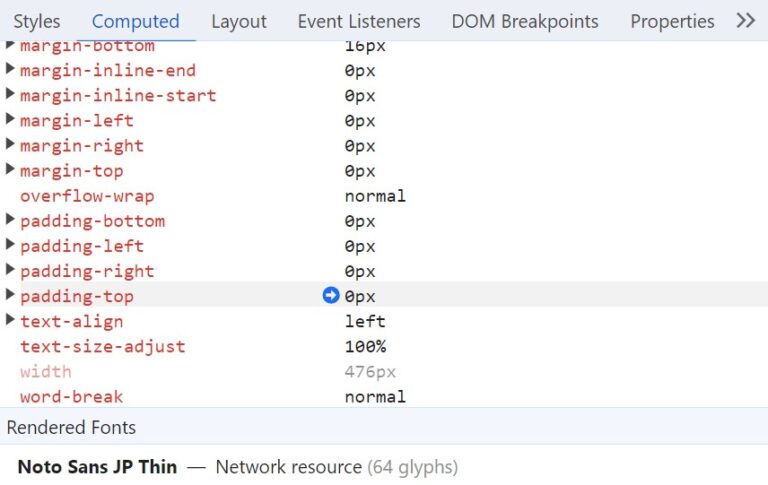Open the Layout tab
The height and width of the screenshot is (485, 768).
pos(239,21)
